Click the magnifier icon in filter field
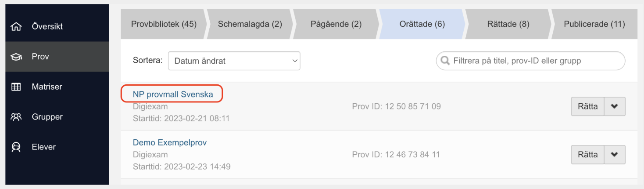The width and height of the screenshot is (644, 189). 445,61
